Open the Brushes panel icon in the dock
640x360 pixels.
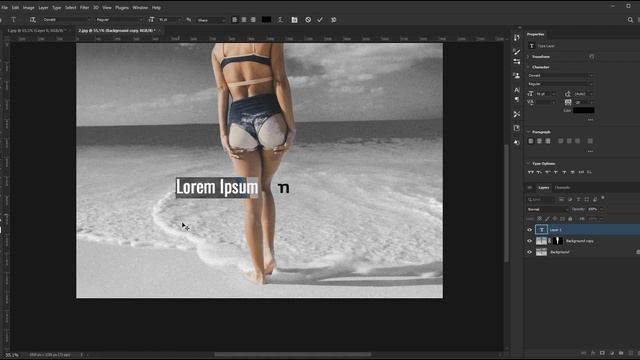pos(517,52)
